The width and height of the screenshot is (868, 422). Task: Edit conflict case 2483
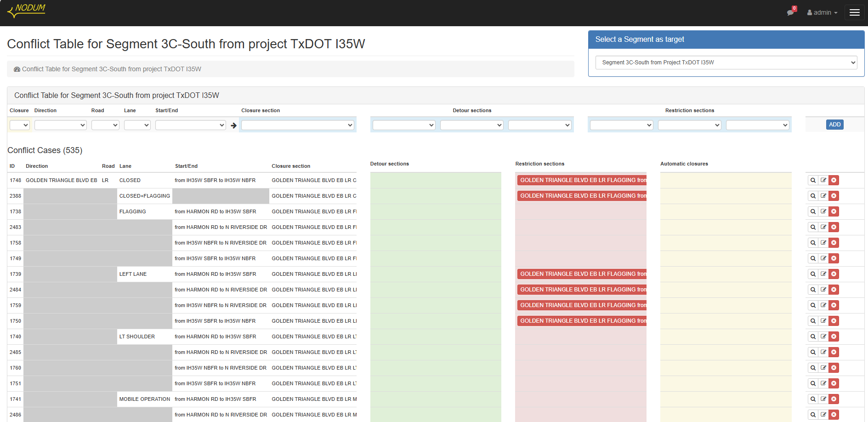[823, 227]
